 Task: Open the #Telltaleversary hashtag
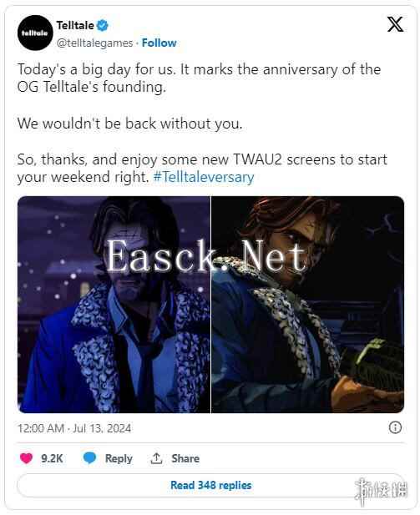pyautogui.click(x=204, y=177)
